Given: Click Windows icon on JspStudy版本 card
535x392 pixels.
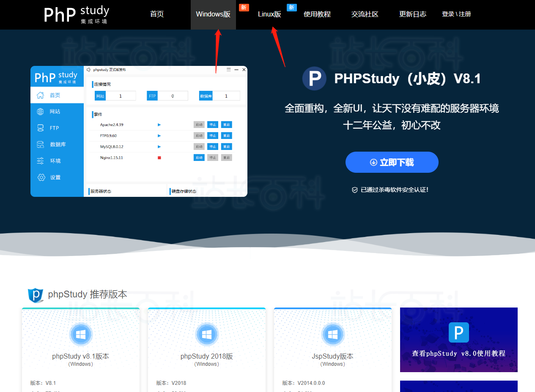Looking at the screenshot, I should [x=333, y=335].
